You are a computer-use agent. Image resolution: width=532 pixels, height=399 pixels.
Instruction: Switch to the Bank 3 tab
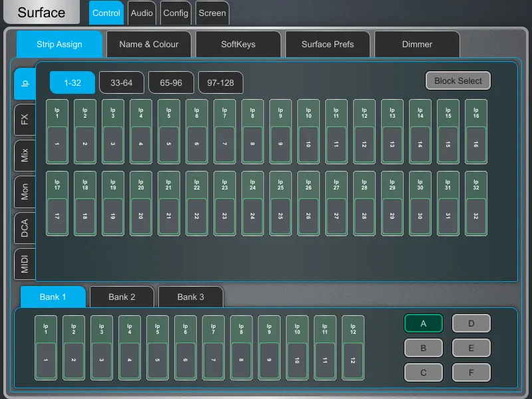(x=191, y=297)
